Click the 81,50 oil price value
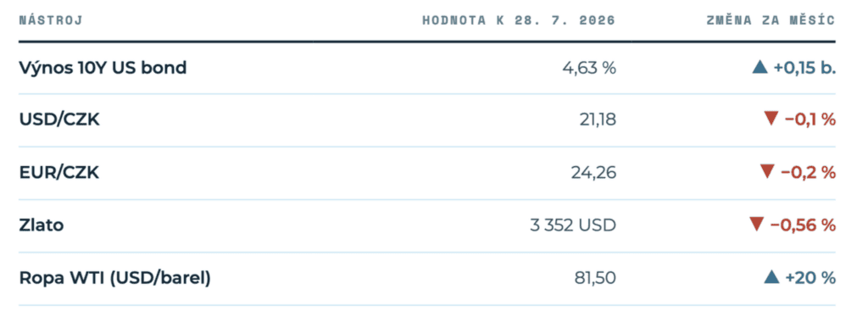Screen dimensions: 868x322 coord(595,278)
